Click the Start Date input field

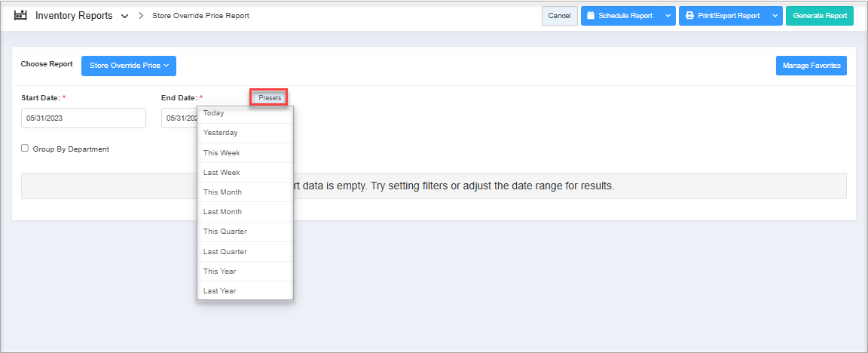[84, 118]
